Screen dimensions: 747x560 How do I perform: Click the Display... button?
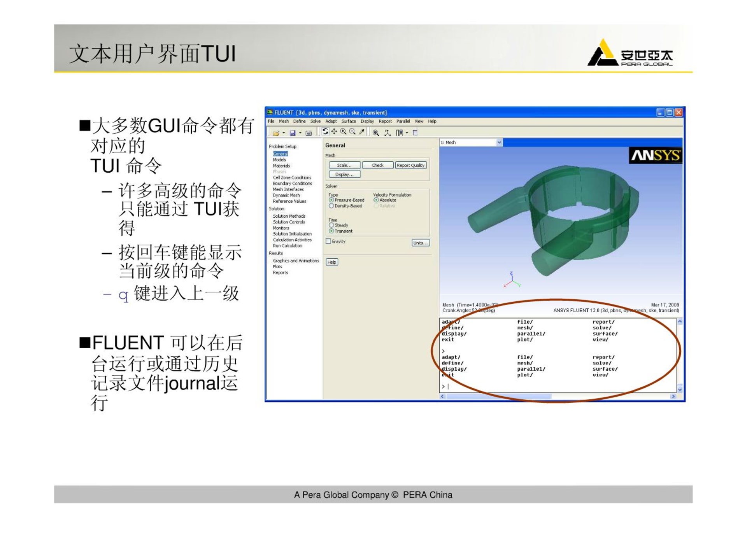click(x=344, y=174)
